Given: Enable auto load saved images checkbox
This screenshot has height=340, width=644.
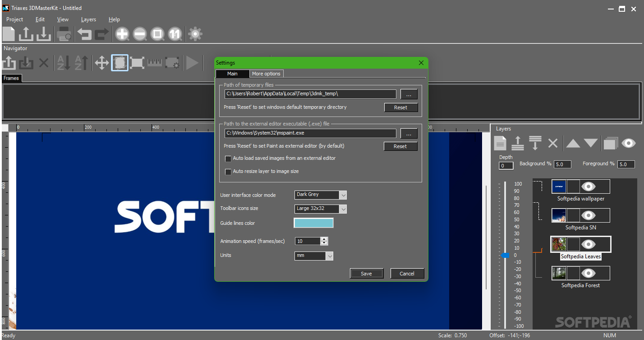Looking at the screenshot, I should 228,158.
